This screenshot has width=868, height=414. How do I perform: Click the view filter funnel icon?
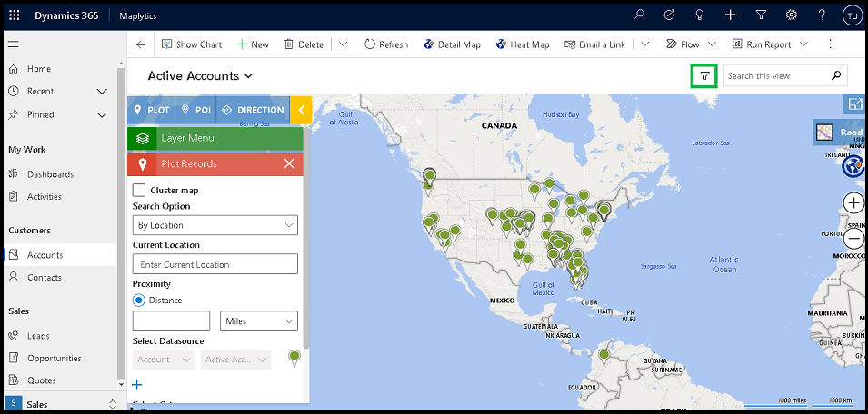[704, 75]
